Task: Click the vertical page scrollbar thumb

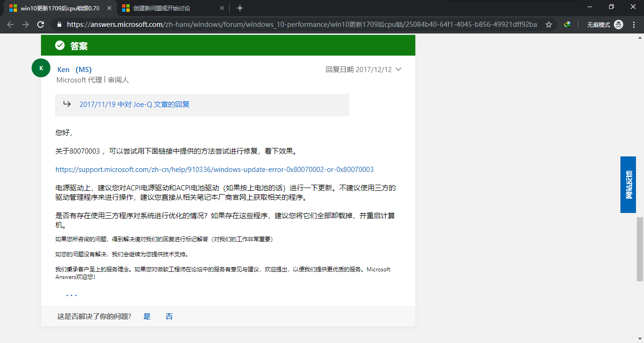Action: [640, 249]
